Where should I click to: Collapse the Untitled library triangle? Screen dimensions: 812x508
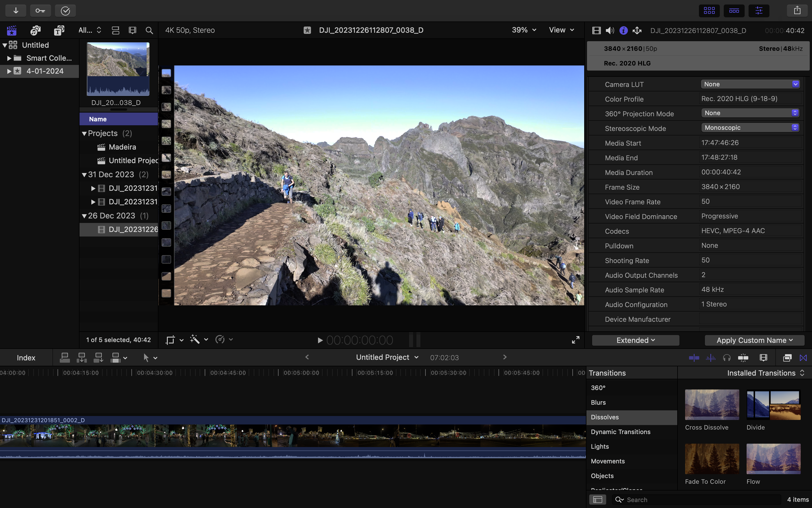[x=5, y=45]
